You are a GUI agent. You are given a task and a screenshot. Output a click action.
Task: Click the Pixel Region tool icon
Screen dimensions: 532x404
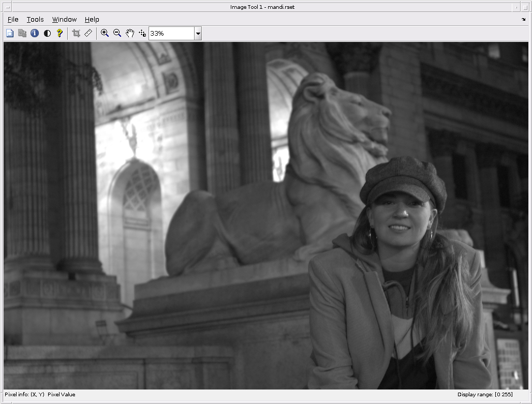click(x=22, y=33)
